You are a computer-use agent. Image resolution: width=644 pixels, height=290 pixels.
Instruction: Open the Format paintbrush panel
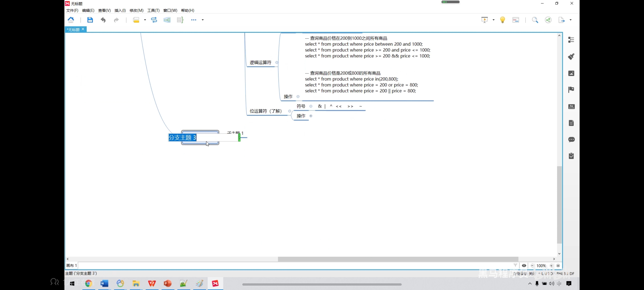pos(571,57)
